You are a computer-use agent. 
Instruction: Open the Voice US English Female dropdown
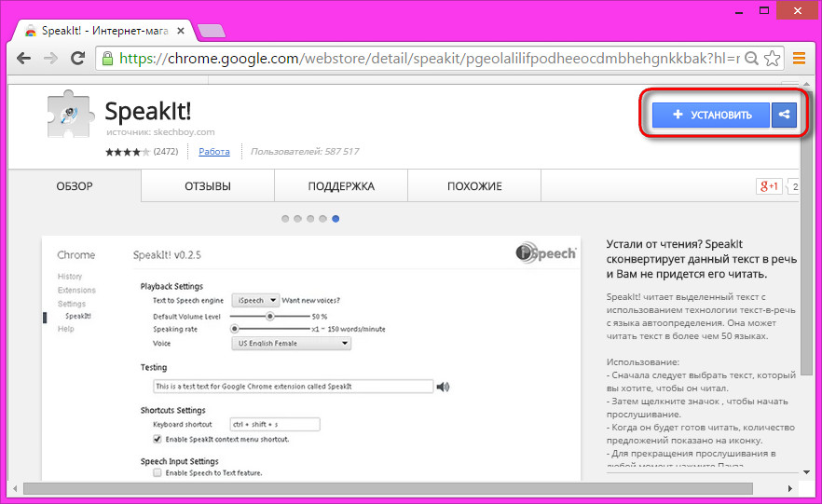(x=292, y=343)
